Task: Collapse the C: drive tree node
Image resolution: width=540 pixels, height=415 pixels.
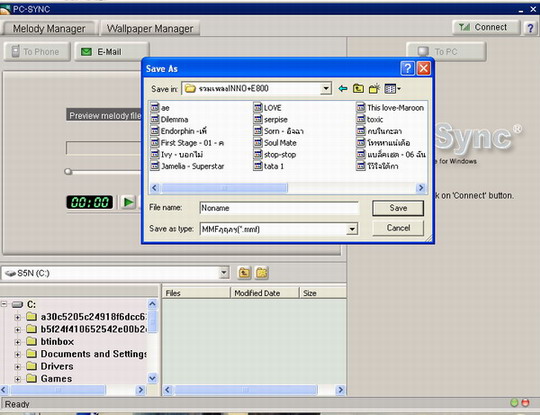Action: click(4, 304)
